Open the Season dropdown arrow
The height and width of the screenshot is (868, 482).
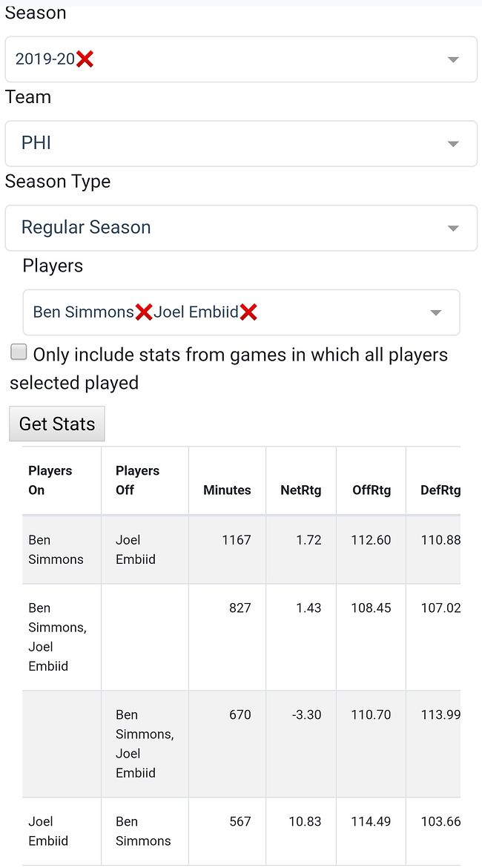[453, 59]
